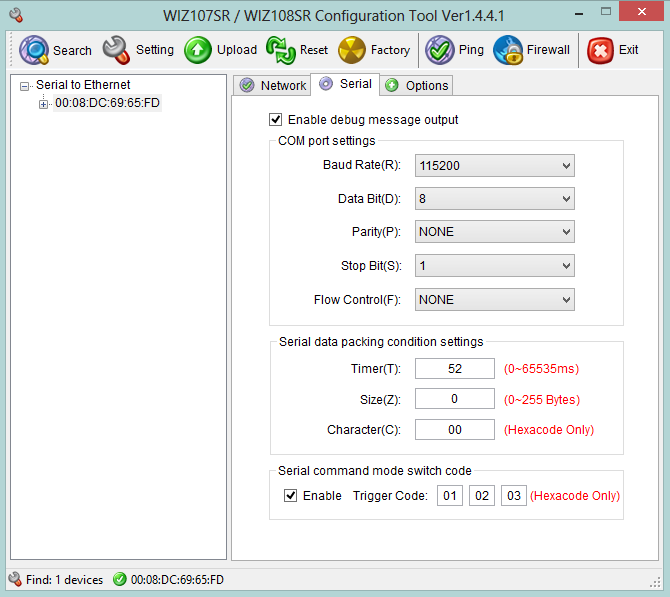Click the green Upload arrow icon
Viewport: 670px width, 597px height.
pos(197,50)
